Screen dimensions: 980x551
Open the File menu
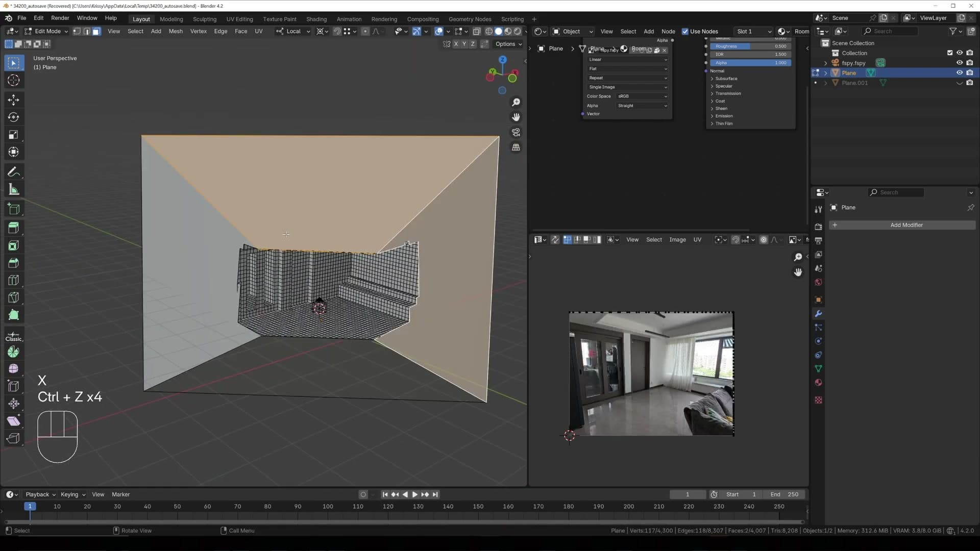tap(22, 18)
